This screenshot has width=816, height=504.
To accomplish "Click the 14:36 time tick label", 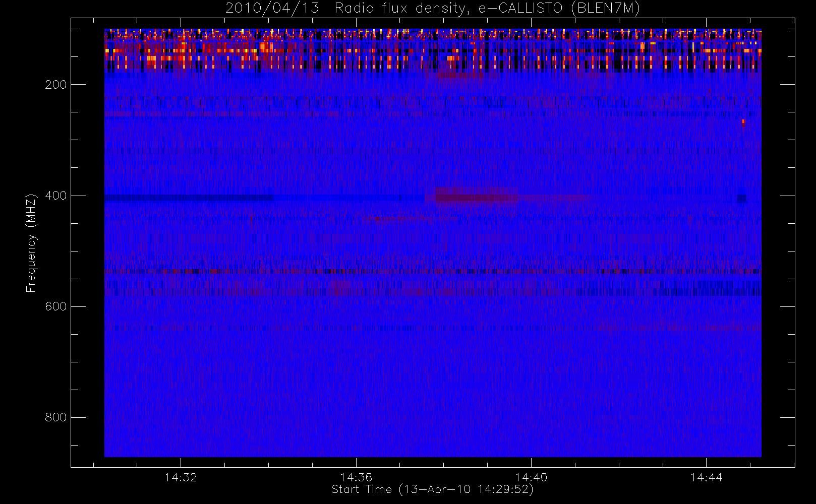I will point(356,477).
